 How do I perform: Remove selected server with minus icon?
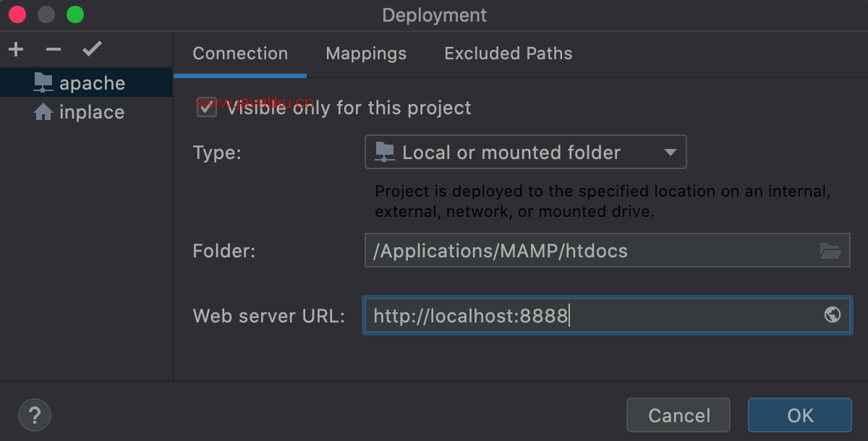click(54, 50)
